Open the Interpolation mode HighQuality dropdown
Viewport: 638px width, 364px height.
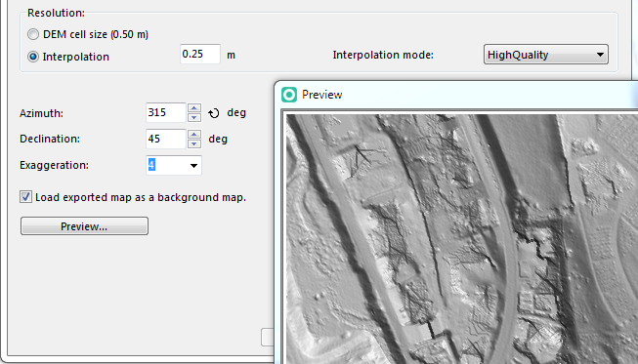pos(545,55)
